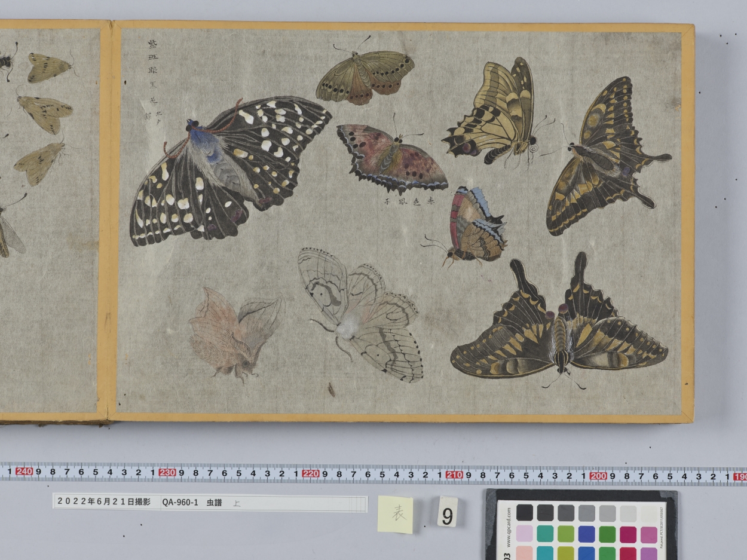
Task: Click the red 240 mark on the ruler
Action: 24,472
